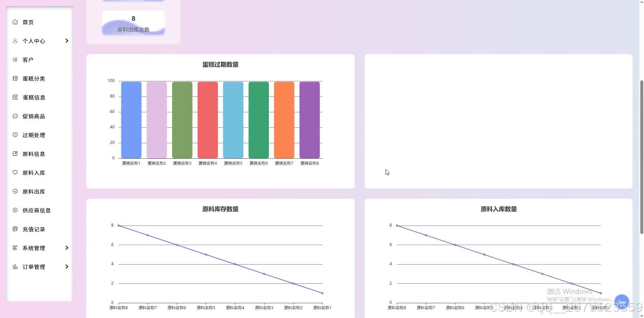Click the olive green bar for 蛋糕名称3
This screenshot has width=644, height=318.
coord(182,120)
